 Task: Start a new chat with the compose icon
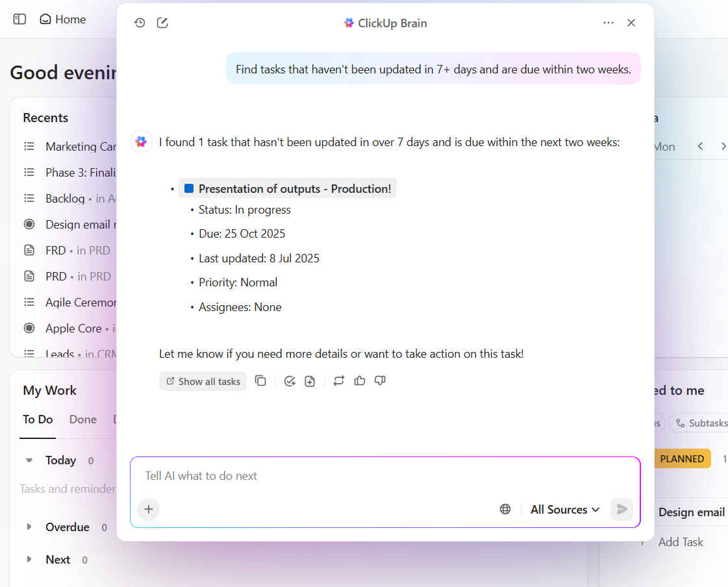(162, 22)
